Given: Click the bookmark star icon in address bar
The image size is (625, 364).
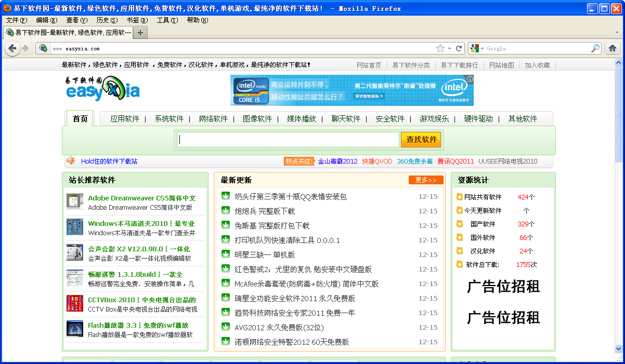Looking at the screenshot, I should tap(440, 48).
